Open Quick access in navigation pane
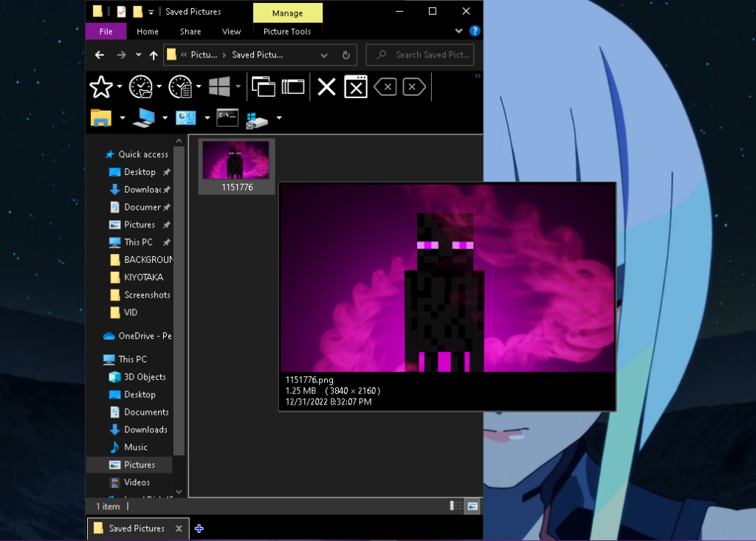 pos(143,154)
